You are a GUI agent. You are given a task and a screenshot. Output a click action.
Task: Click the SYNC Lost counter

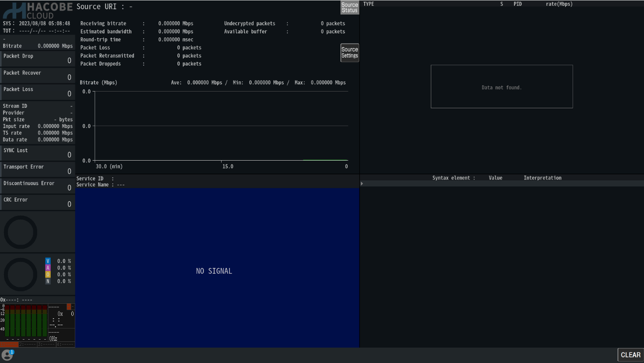[x=37, y=153]
